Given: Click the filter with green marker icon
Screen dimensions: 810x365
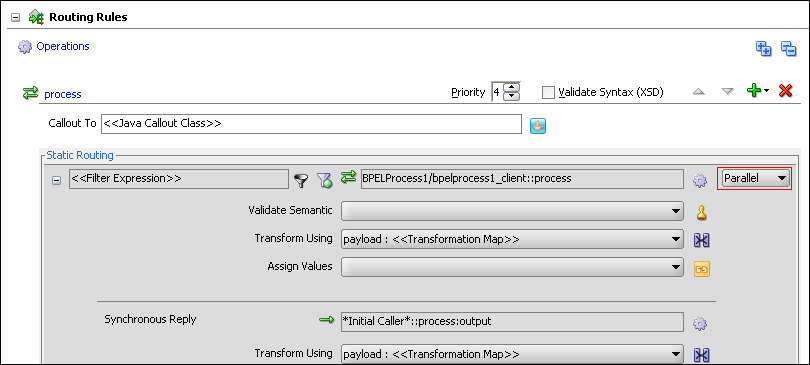Looking at the screenshot, I should click(324, 180).
